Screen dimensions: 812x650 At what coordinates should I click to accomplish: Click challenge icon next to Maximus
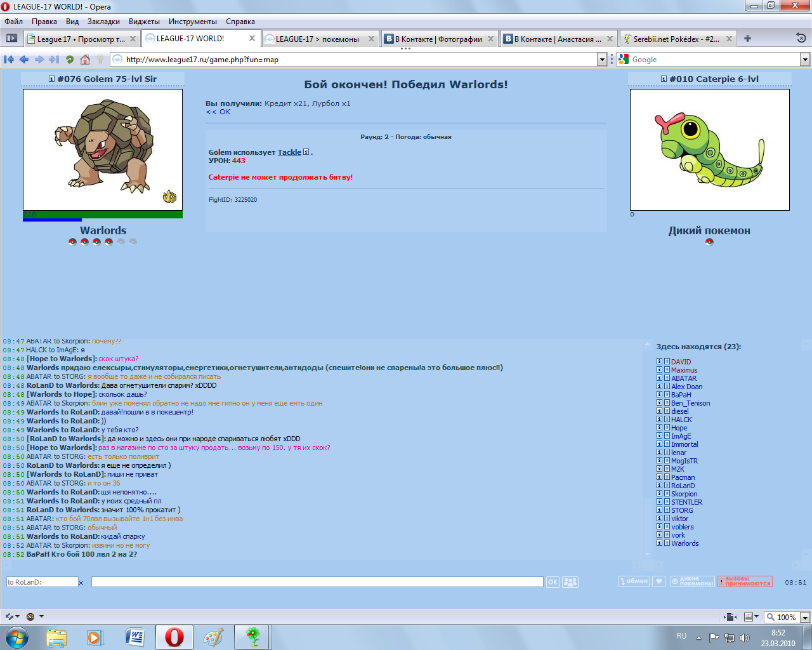click(x=667, y=369)
